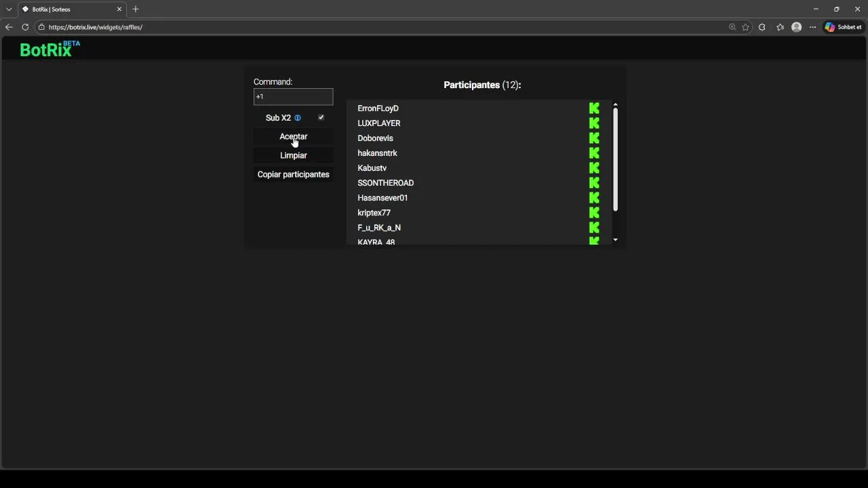The width and height of the screenshot is (868, 488).
Task: Click the Aceptar button
Action: click(x=294, y=137)
